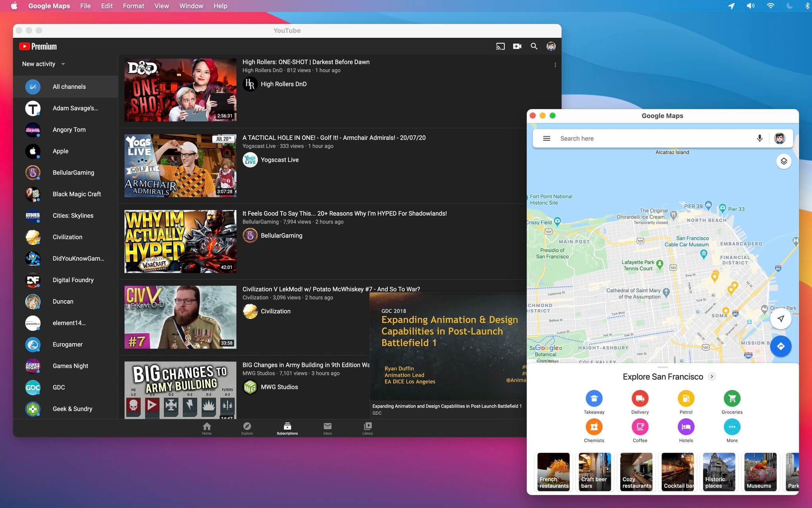The width and height of the screenshot is (812, 508).
Task: Click the YouTube Premium logo
Action: coord(38,46)
